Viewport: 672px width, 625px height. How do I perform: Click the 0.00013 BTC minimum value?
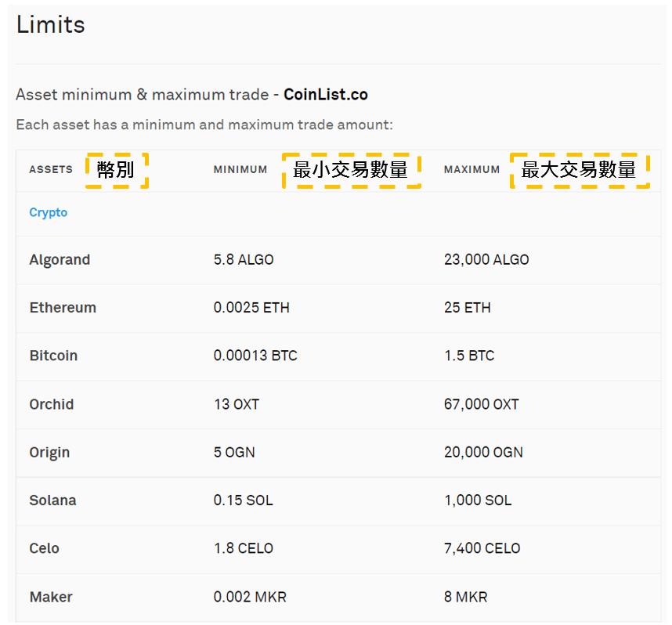tap(255, 356)
